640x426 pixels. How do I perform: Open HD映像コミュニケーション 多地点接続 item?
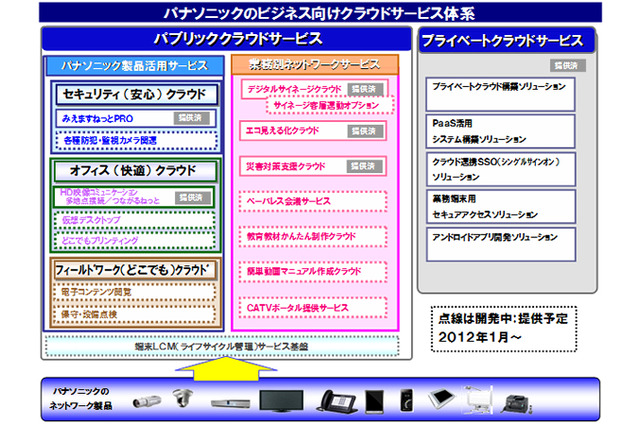point(134,197)
